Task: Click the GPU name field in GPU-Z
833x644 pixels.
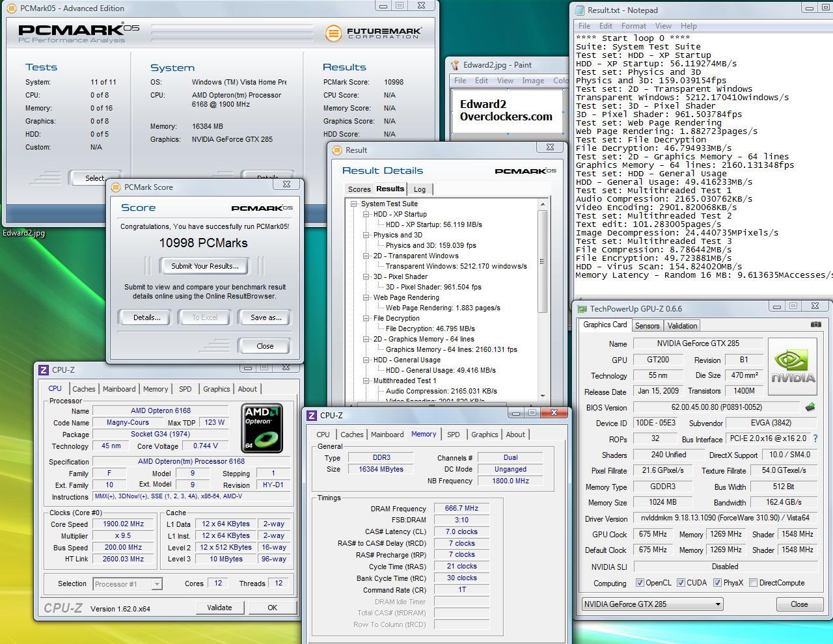Action: 697,343
